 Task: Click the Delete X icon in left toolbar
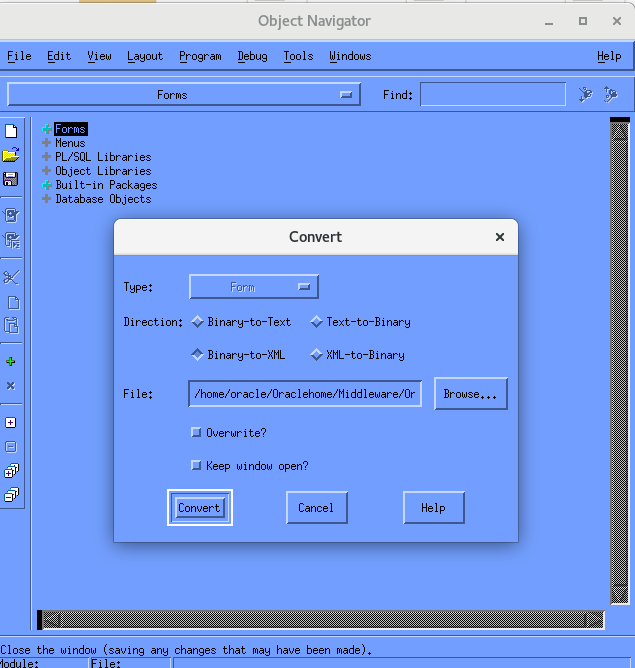[11, 386]
